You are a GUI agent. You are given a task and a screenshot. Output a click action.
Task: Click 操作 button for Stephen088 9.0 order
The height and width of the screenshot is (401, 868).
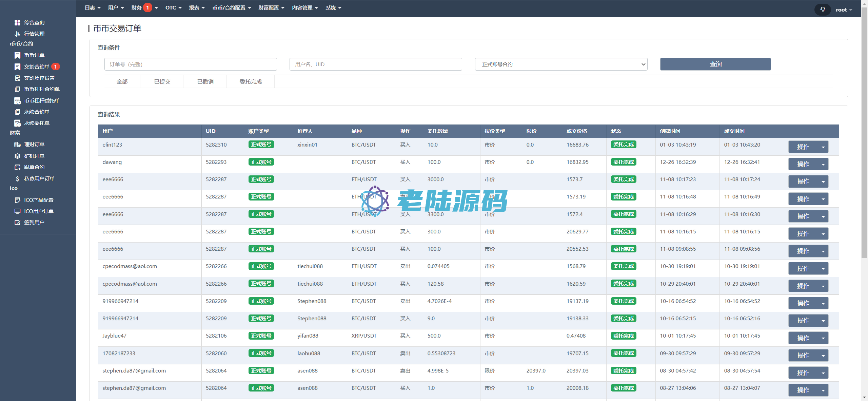pos(803,321)
